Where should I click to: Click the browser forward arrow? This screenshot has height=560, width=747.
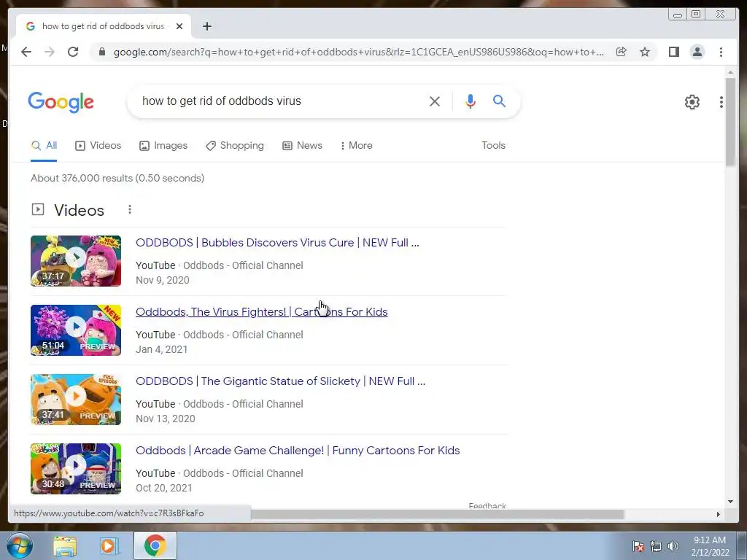[50, 52]
